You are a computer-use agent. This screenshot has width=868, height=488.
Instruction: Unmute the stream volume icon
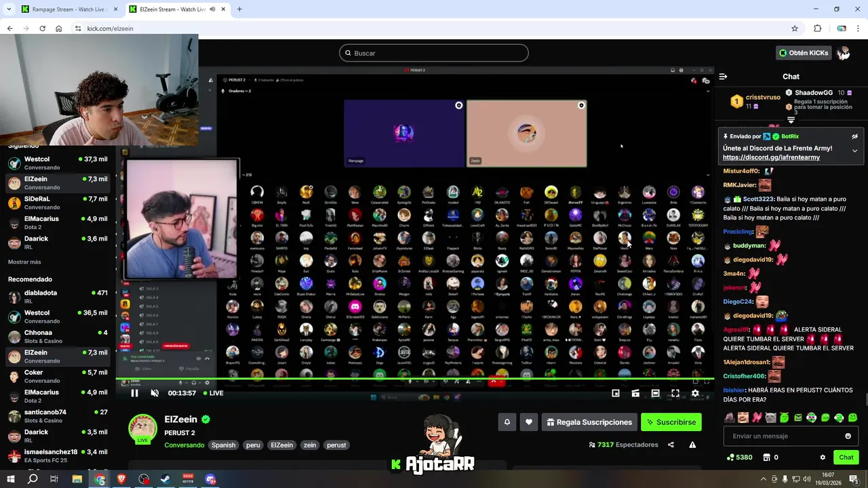(x=155, y=393)
